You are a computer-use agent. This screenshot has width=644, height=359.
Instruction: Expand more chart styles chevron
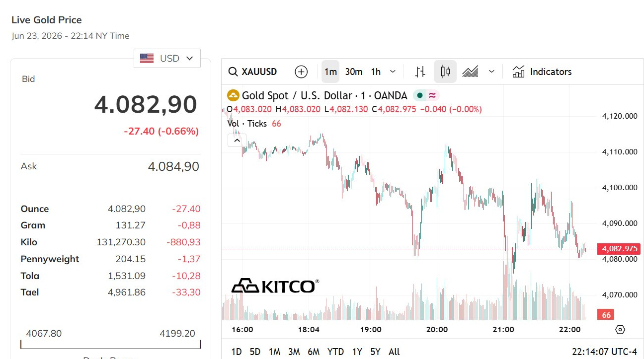(491, 72)
